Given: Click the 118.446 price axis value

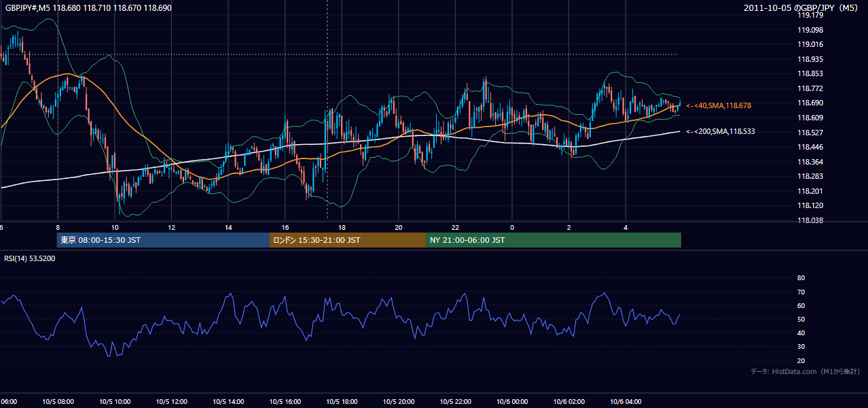Looking at the screenshot, I should click(x=810, y=147).
